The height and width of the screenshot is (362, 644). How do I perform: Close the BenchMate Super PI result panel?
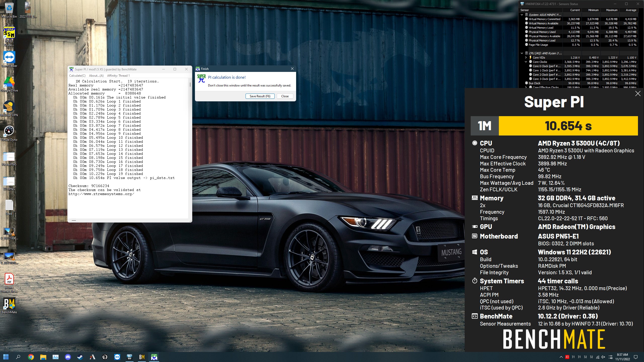tap(638, 94)
